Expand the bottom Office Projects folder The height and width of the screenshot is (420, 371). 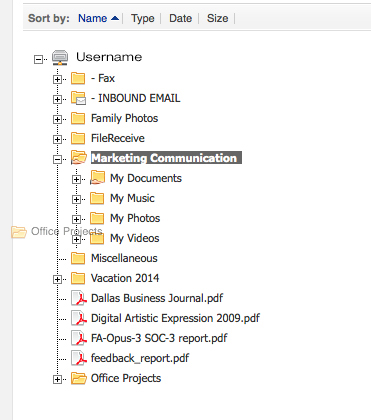pyautogui.click(x=57, y=379)
